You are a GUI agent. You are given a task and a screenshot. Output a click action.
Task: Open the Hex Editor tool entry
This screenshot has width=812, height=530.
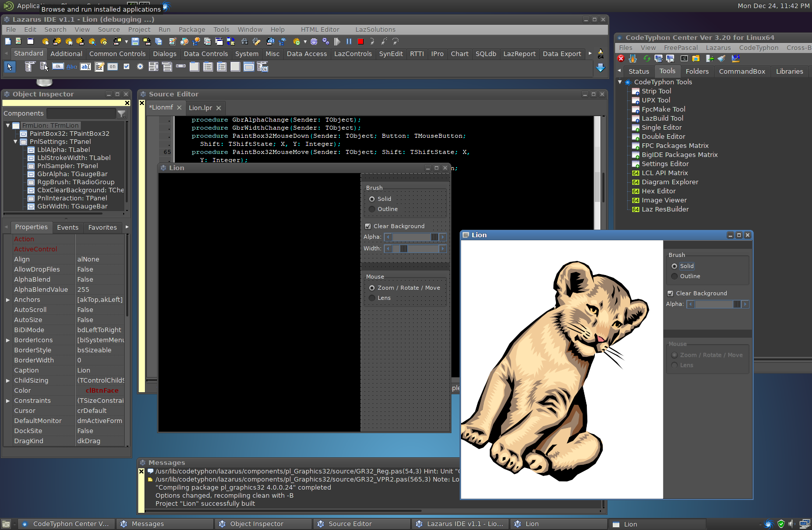tap(658, 191)
